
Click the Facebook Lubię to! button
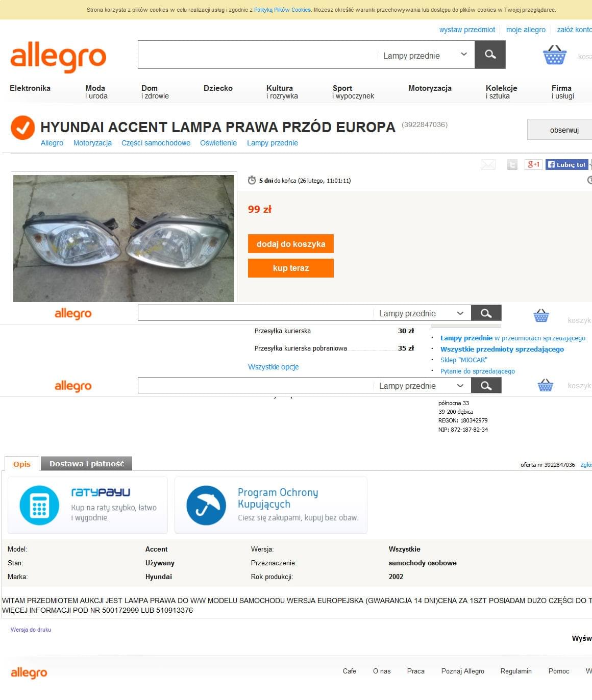pyautogui.click(x=566, y=164)
